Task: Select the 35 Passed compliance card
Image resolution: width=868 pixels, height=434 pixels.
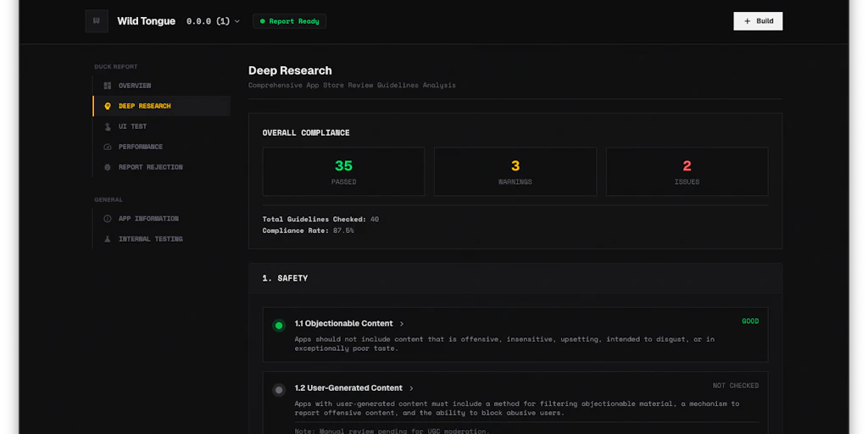Action: click(343, 171)
